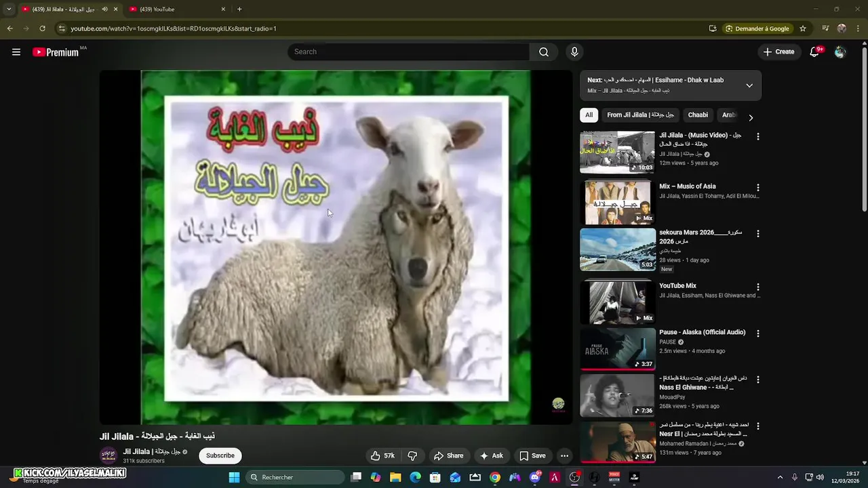Open options menu for sekoura Mars 2026 video
Image resolution: width=868 pixels, height=488 pixels.
[758, 234]
